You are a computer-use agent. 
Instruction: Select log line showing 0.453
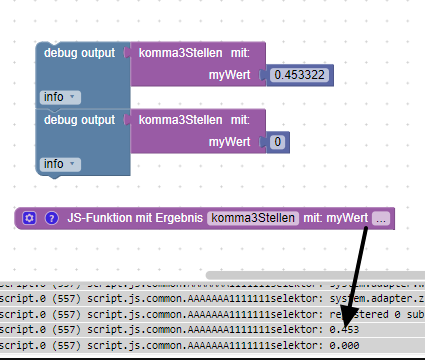point(212,330)
